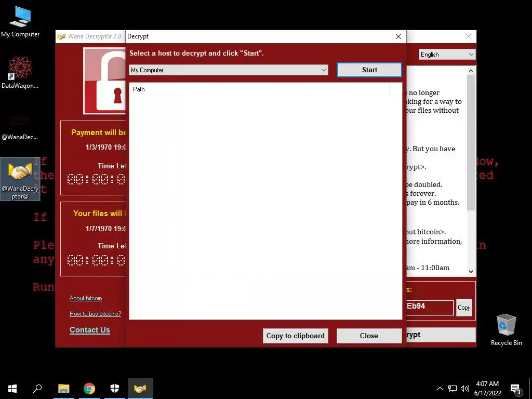The image size is (532, 399).
Task: Open the volume speaker tray icon
Action: [x=465, y=389]
